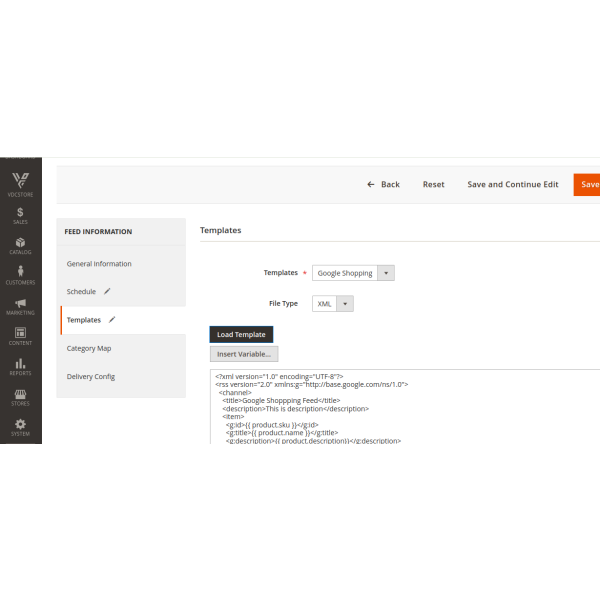
Task: Open the Catalog section icon
Action: point(20,246)
